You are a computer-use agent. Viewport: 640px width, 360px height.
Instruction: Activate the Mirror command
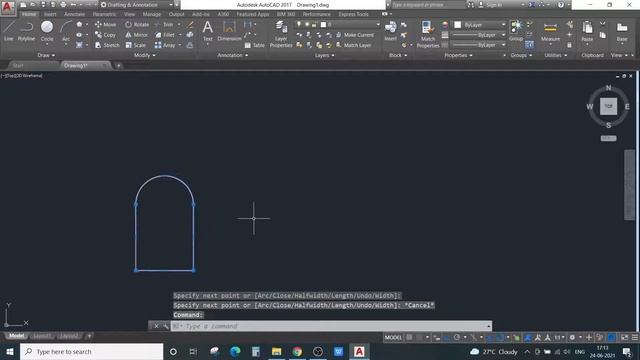pos(137,35)
